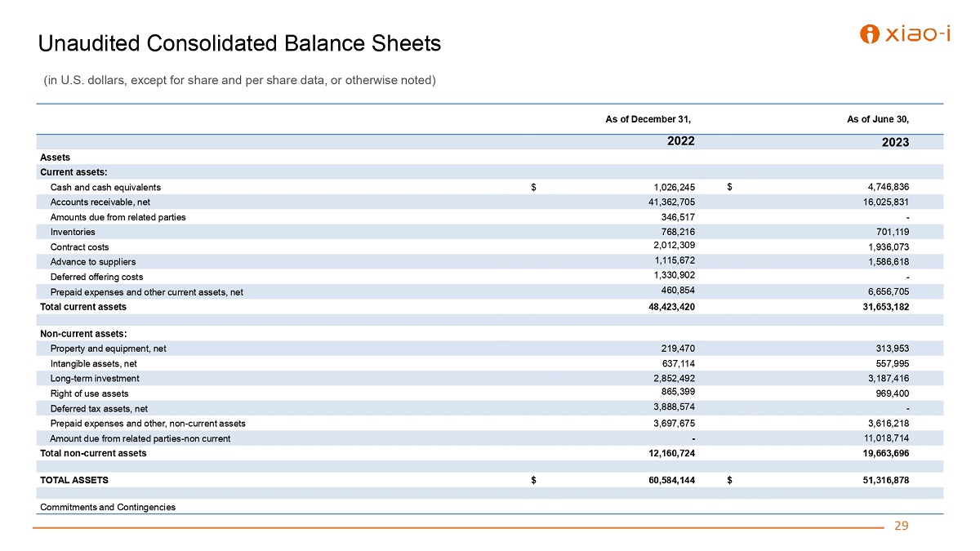
Task: Click the Accounts receivable, net row label
Action: pos(100,202)
